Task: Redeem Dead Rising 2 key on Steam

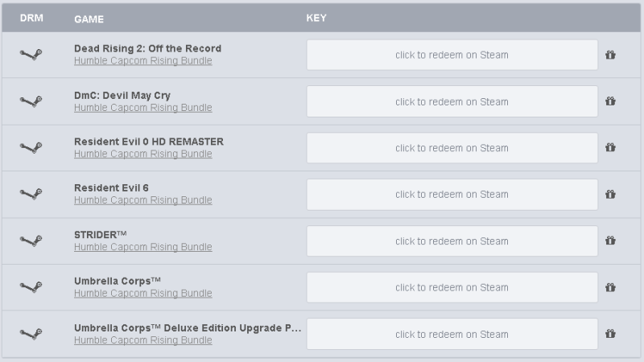Action: tap(452, 55)
